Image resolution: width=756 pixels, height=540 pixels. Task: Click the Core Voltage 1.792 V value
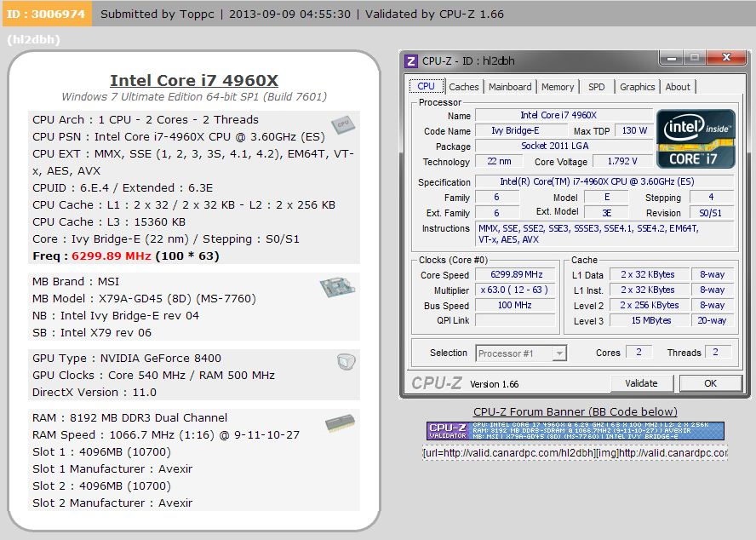pyautogui.click(x=622, y=161)
